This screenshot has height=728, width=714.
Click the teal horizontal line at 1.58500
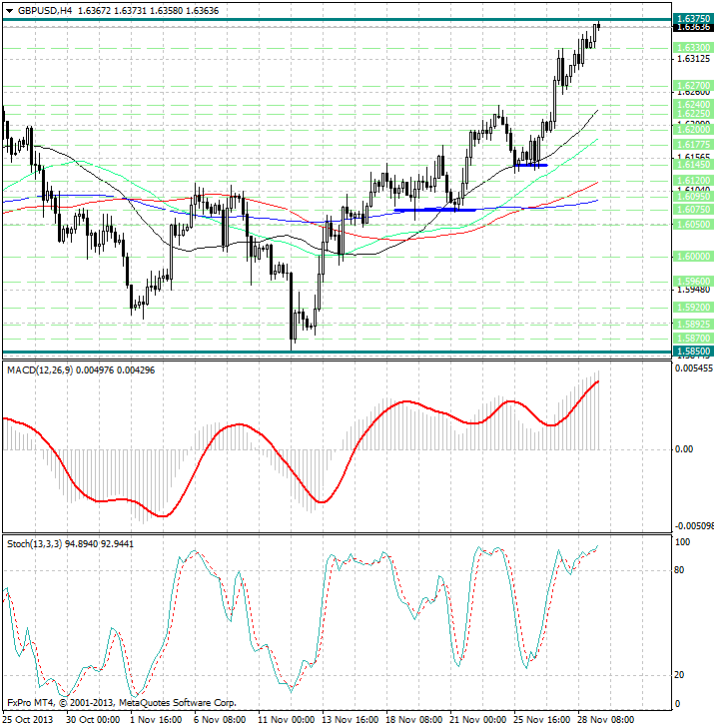point(300,352)
